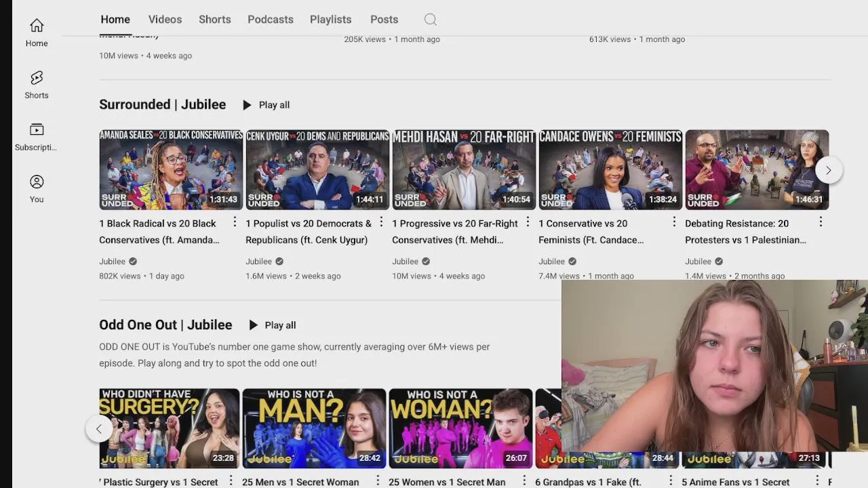868x488 pixels.
Task: Open the title '25 Women vs 1 Secret Man'
Action: tap(447, 482)
